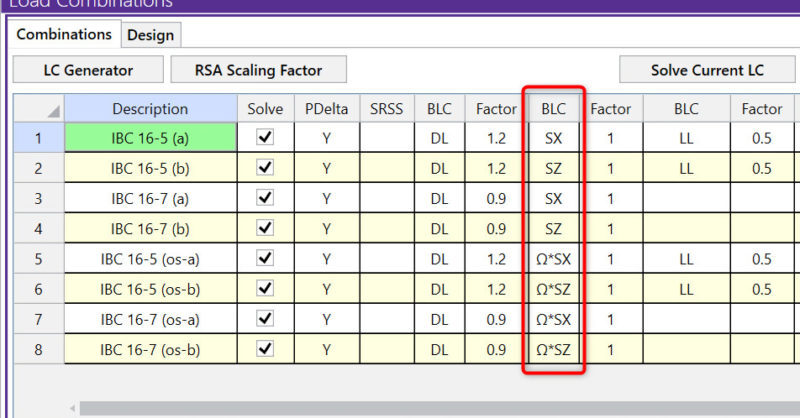Open the LC Generator
Viewport: 800px width, 418px height.
click(x=88, y=70)
